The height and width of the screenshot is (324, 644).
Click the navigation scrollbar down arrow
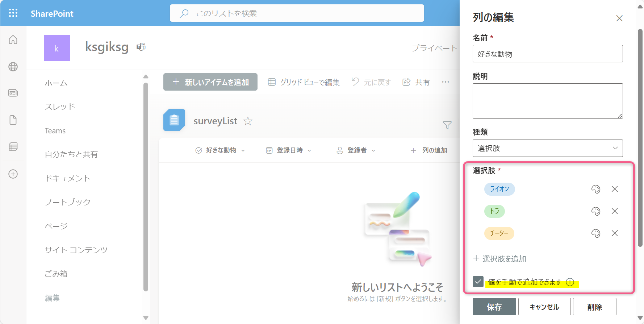(x=146, y=318)
